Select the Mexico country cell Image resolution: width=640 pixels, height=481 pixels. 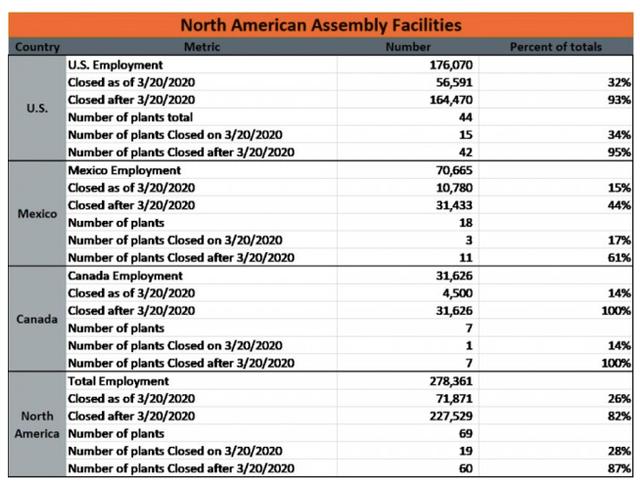pos(37,214)
